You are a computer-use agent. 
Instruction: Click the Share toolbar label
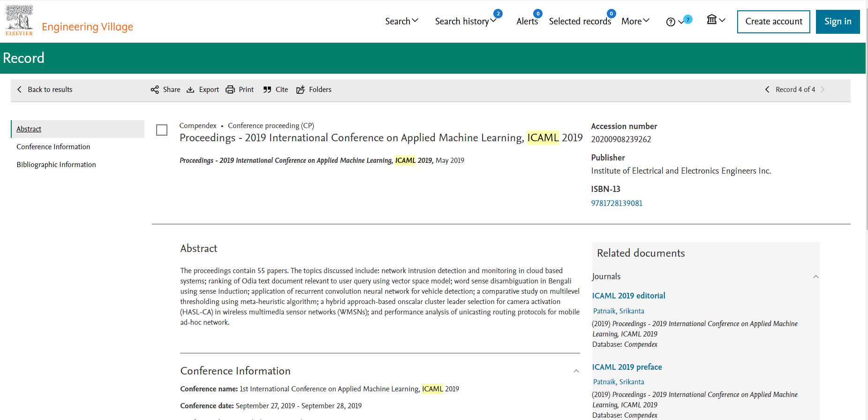coord(172,90)
